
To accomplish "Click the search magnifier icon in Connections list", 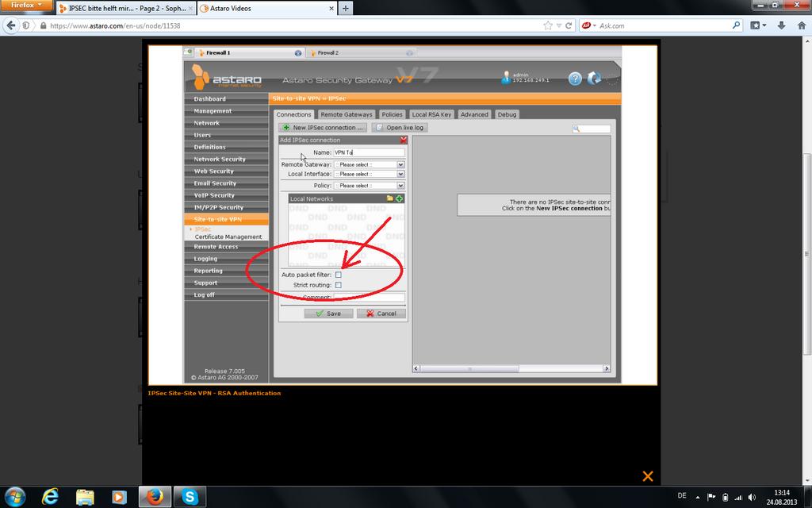I will tap(576, 129).
